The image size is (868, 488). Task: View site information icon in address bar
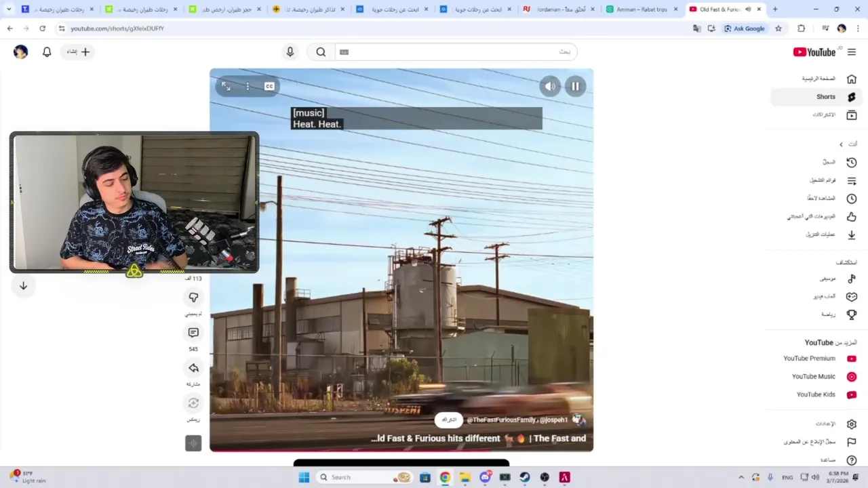click(x=62, y=28)
